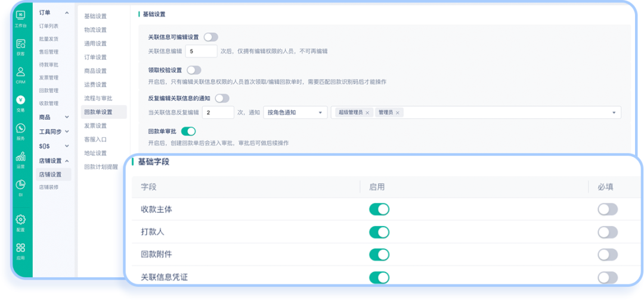Switch to 通用设置 settings tab
This screenshot has width=644, height=300.
[95, 43]
